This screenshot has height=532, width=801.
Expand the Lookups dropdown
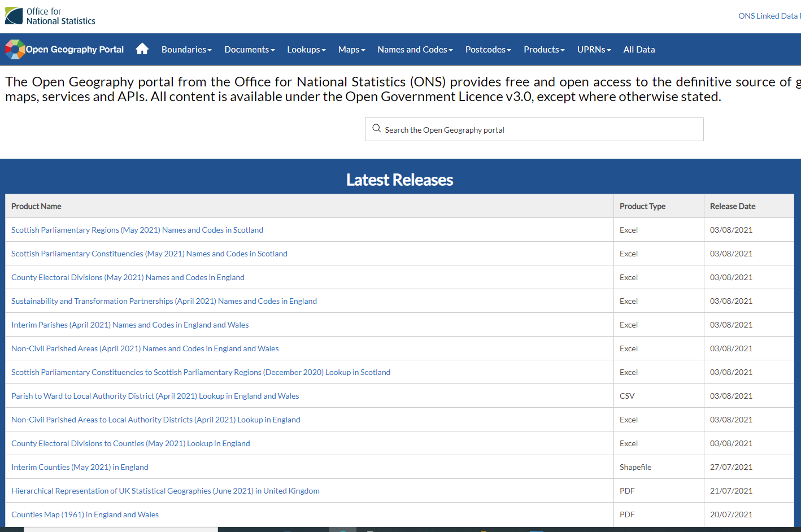tap(306, 50)
